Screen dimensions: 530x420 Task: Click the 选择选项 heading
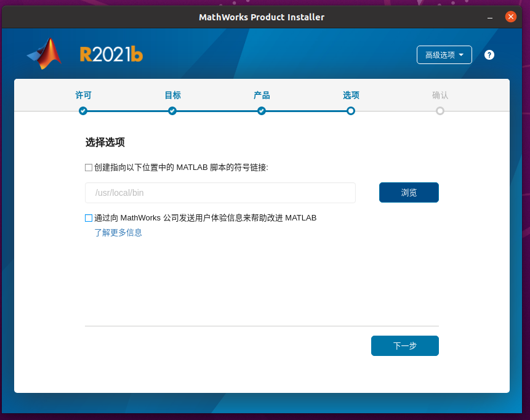point(105,142)
